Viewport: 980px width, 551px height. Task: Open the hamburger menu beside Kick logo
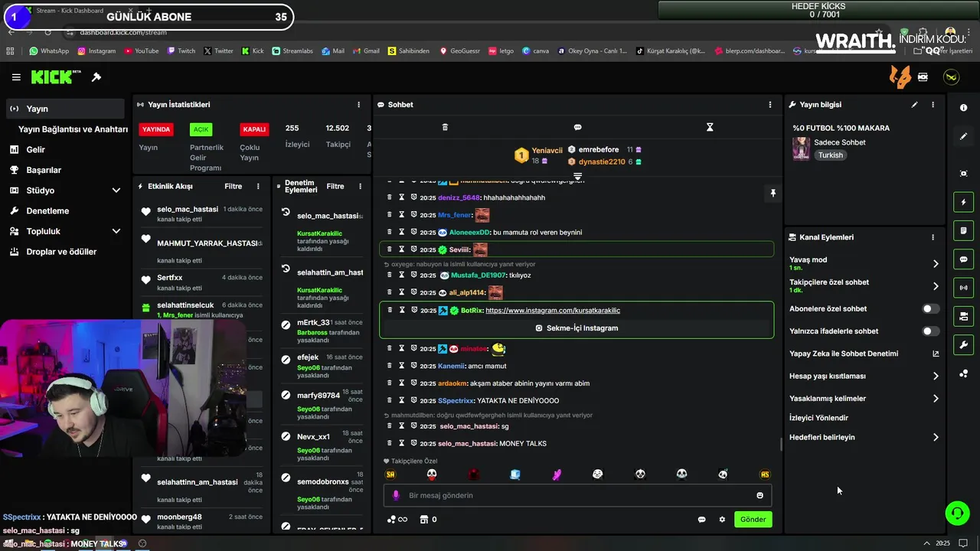coord(16,77)
